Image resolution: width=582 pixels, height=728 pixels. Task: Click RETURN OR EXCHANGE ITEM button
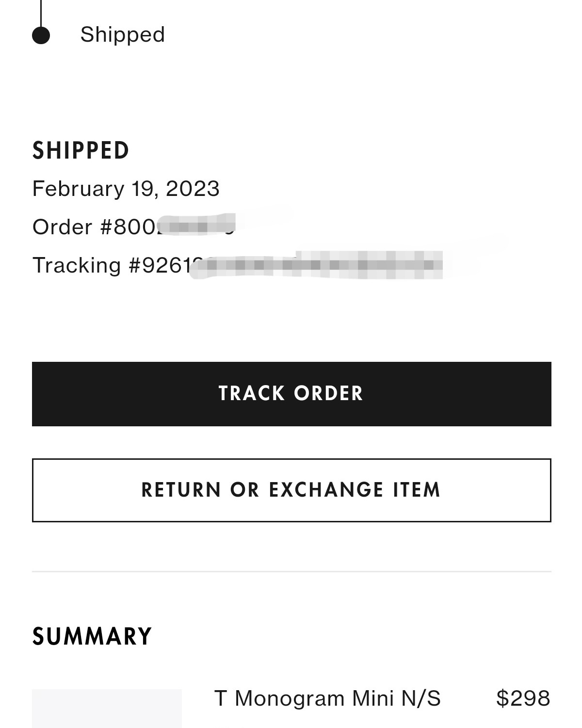(291, 490)
